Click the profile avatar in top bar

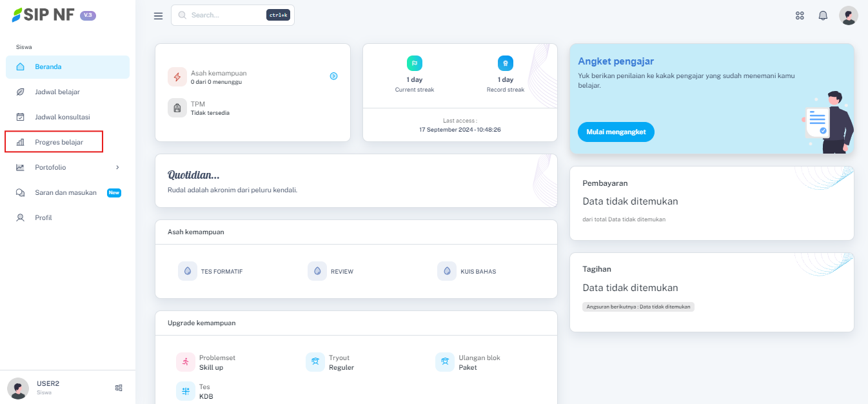tap(848, 16)
